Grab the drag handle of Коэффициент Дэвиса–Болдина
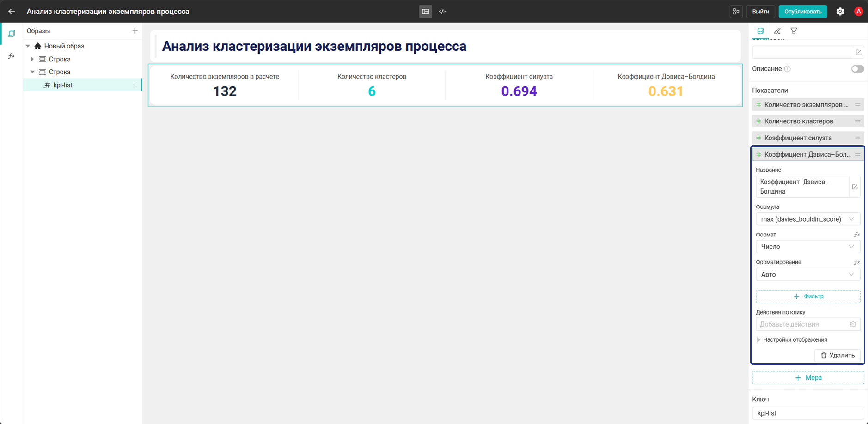This screenshot has height=424, width=868. 857,155
